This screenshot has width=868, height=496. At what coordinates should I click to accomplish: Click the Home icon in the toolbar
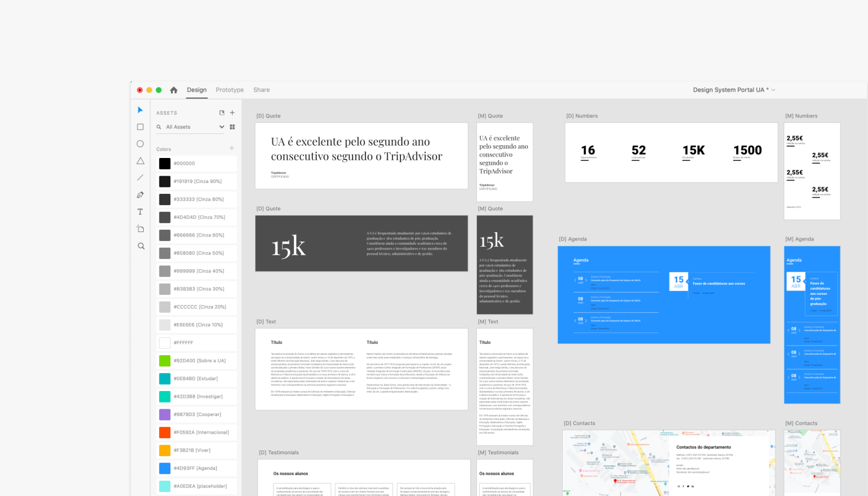click(174, 90)
